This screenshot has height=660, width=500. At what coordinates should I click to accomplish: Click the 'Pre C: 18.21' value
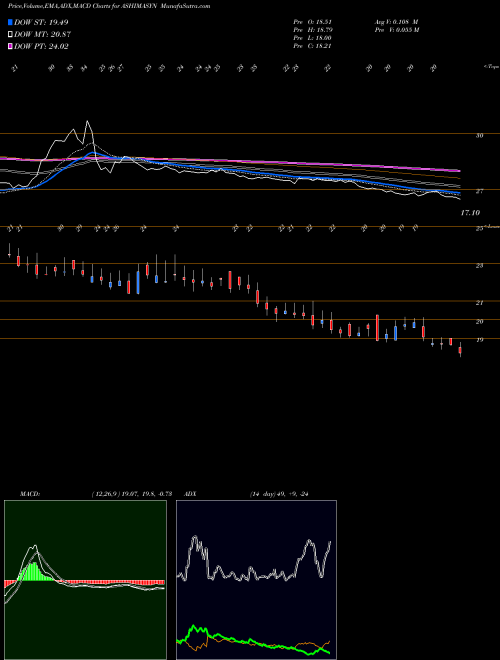[x=314, y=46]
